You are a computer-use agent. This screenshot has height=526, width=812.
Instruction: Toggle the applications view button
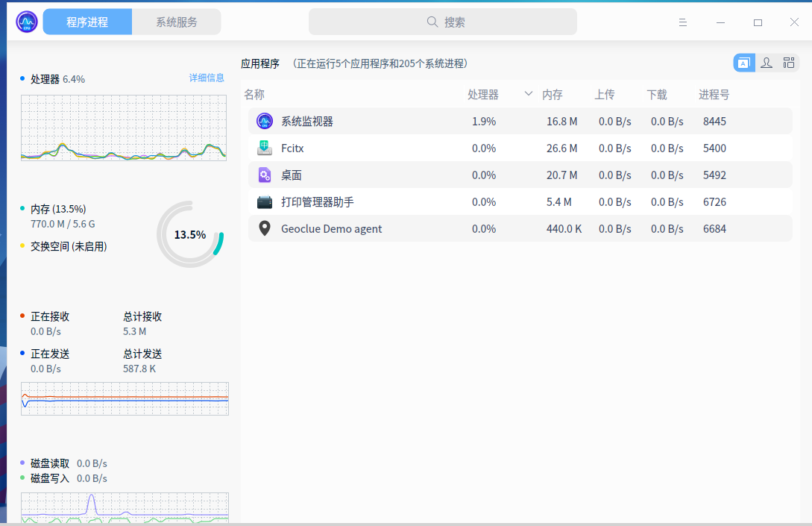(743, 63)
